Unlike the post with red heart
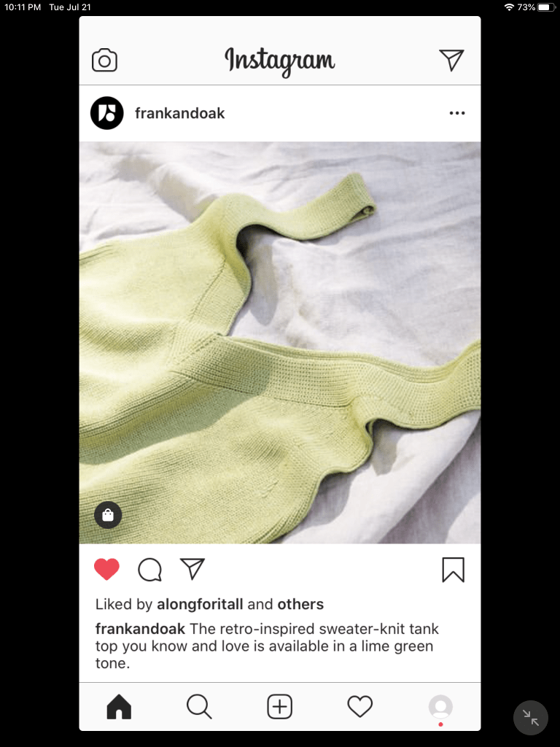 point(106,569)
